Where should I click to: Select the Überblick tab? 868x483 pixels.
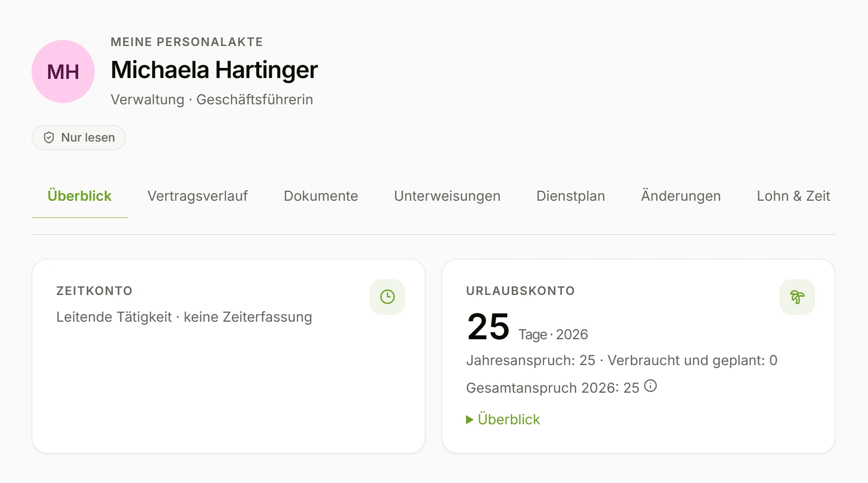click(79, 196)
